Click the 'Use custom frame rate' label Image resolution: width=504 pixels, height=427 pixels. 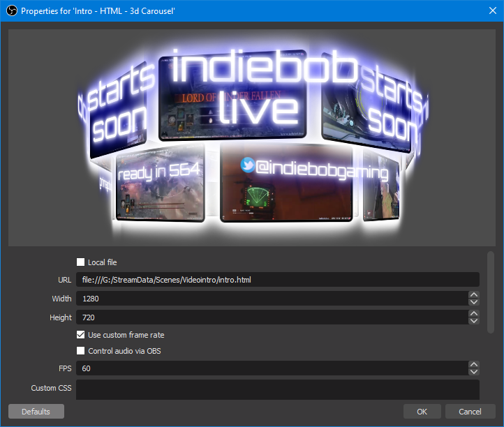click(126, 335)
